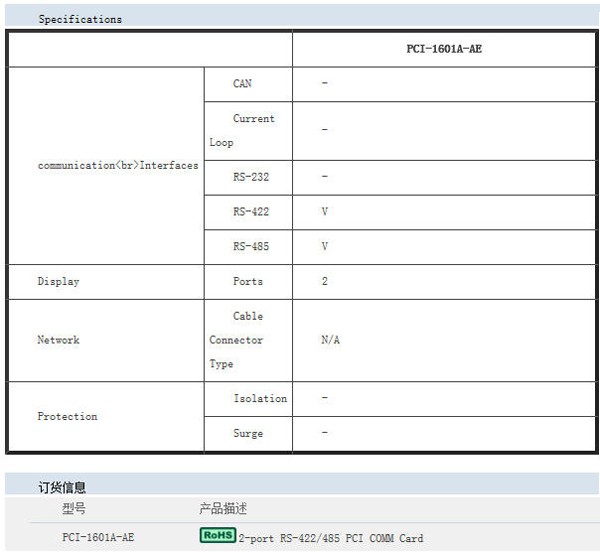The image size is (600, 552).
Task: Click the RS-485 row label
Action: pyautogui.click(x=250, y=246)
